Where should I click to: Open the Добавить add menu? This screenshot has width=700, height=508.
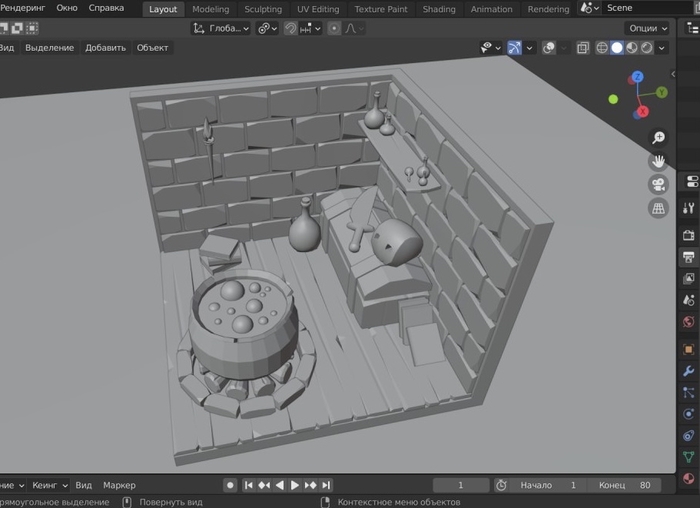[105, 47]
